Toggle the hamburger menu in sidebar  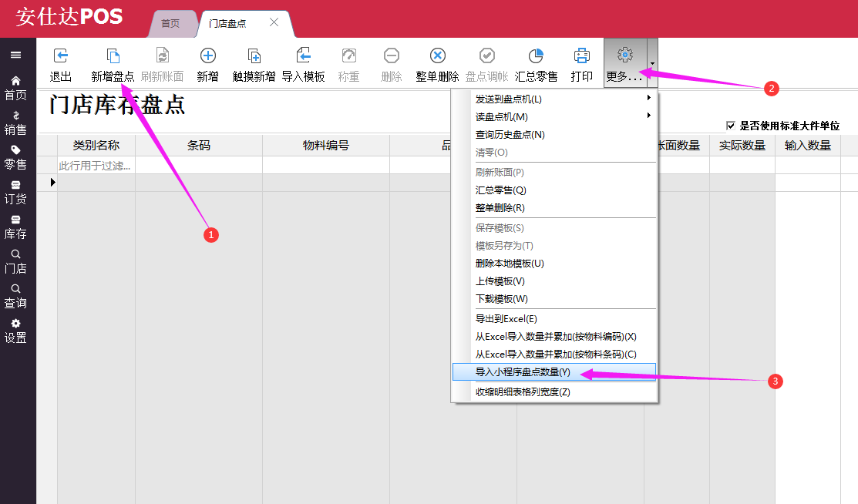pyautogui.click(x=15, y=55)
